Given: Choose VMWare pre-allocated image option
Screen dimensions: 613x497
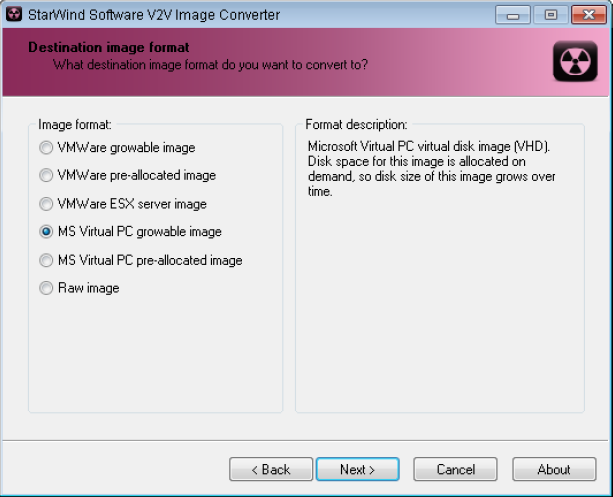Looking at the screenshot, I should 46,176.
